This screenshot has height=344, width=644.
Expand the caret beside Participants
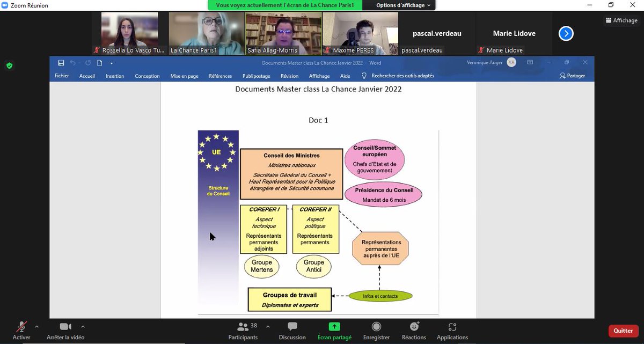tap(268, 326)
